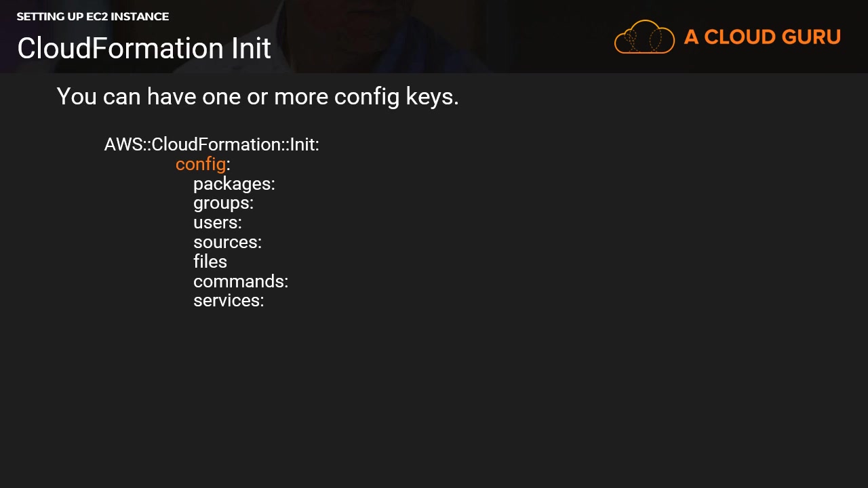Click the word 'SETTING' in the top heading
This screenshot has width=868, height=488.
click(x=39, y=16)
